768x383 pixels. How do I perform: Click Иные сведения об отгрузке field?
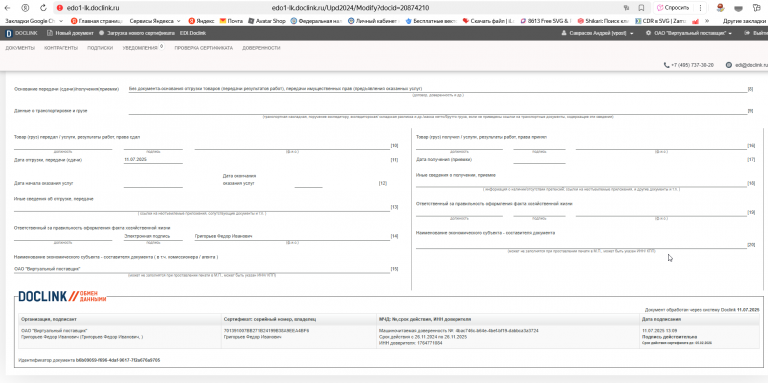coord(201,207)
